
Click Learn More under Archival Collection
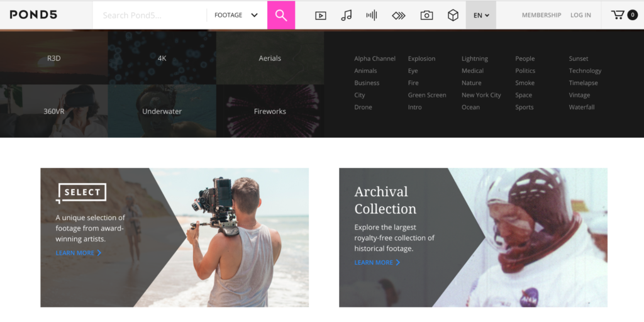377,262
